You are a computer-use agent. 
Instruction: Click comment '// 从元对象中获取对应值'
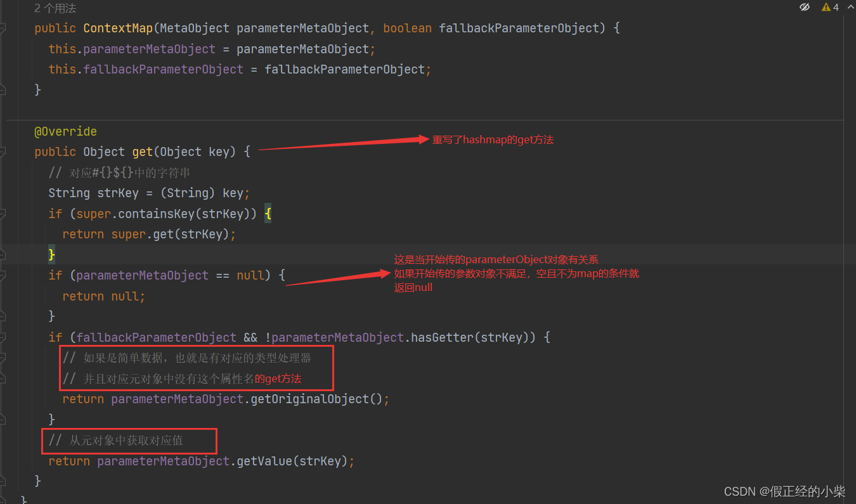[x=116, y=441]
